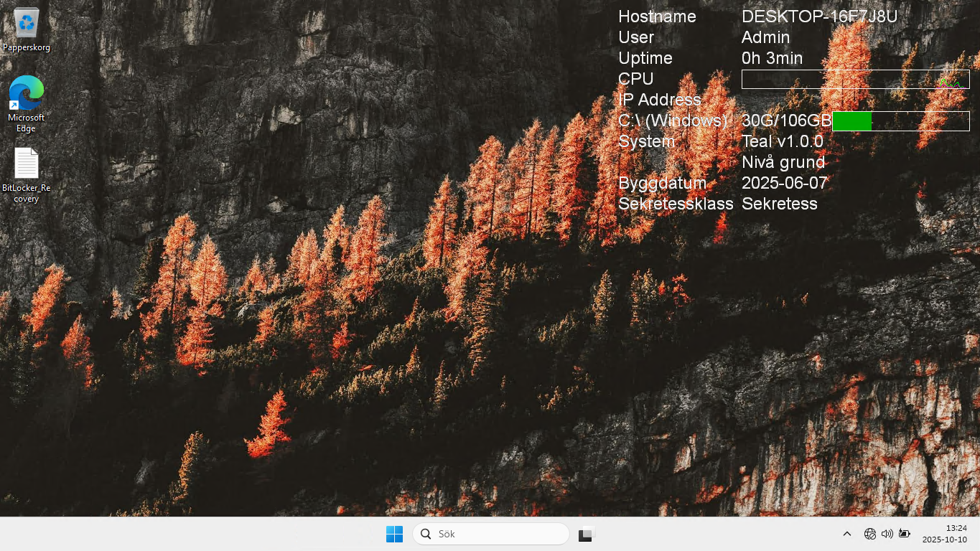Select the Microsoft Edge desktop shortcut
Screen dimensions: 980x551
point(27,93)
